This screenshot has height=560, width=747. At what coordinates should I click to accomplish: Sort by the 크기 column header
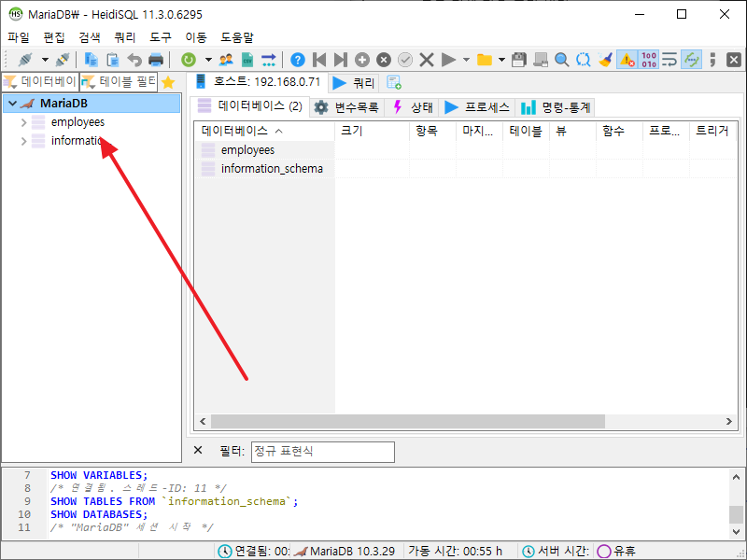click(x=372, y=131)
